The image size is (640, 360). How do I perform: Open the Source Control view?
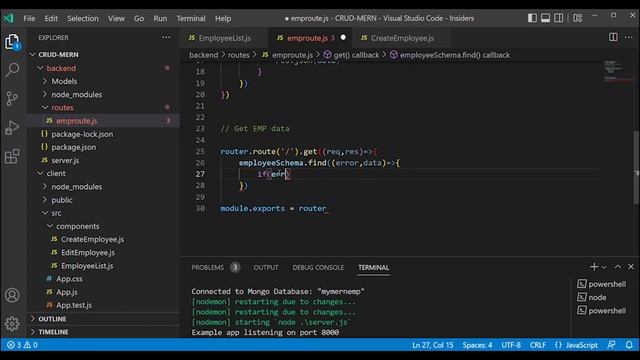point(12,98)
